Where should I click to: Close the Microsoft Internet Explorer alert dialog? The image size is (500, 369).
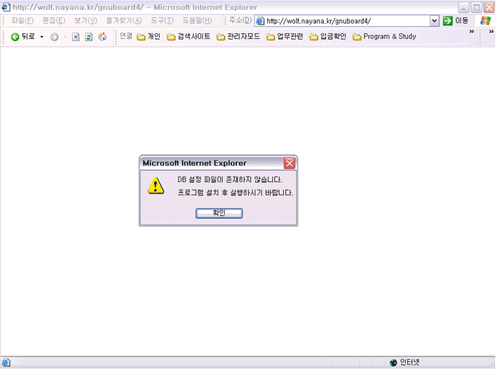[289, 163]
